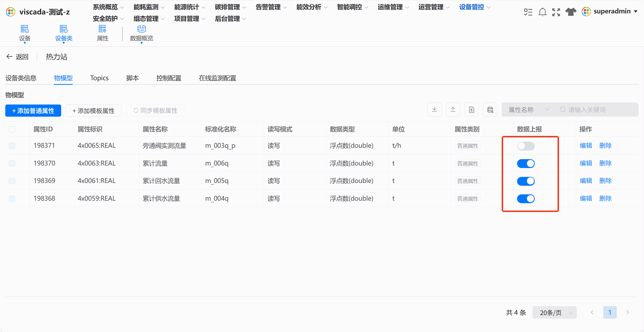Open the document list icon

[x=471, y=110]
